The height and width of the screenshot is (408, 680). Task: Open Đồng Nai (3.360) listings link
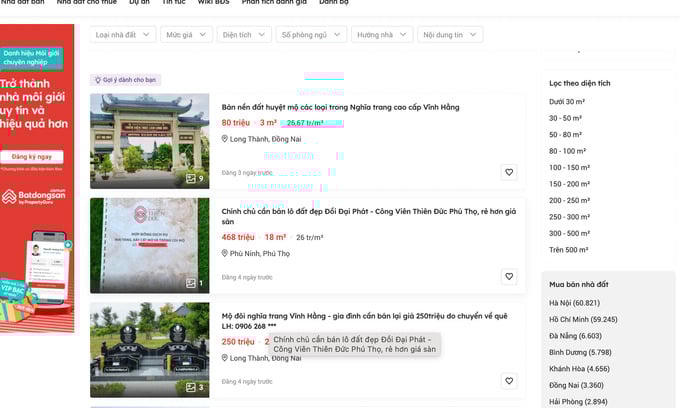click(x=576, y=385)
